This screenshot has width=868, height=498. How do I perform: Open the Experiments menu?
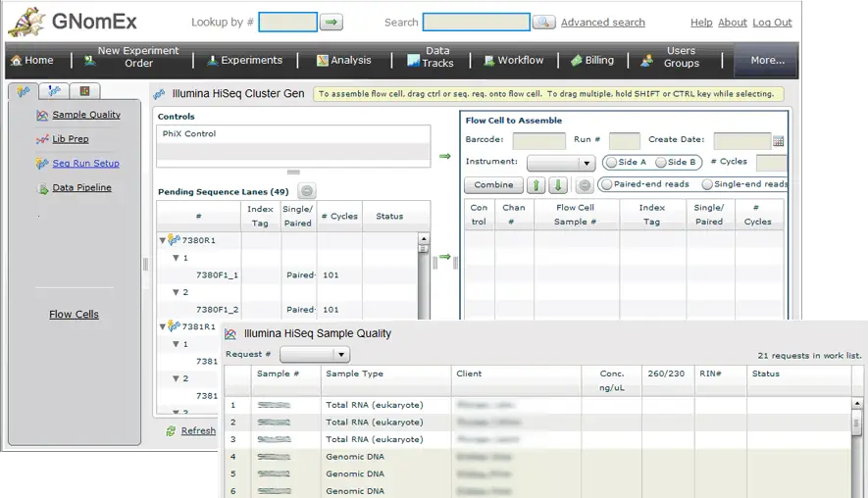click(244, 61)
